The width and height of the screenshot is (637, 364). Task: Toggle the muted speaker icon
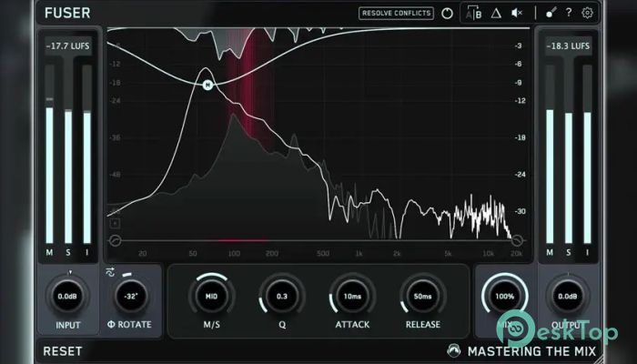pos(517,13)
